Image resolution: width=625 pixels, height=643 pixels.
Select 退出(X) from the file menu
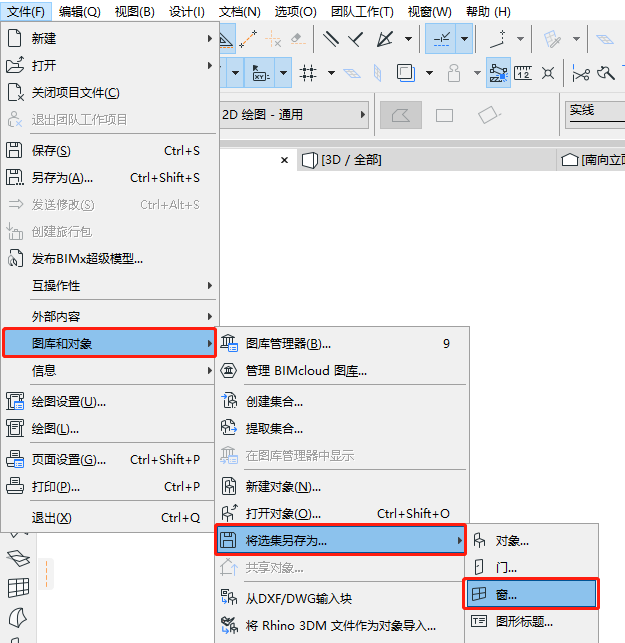click(x=52, y=518)
